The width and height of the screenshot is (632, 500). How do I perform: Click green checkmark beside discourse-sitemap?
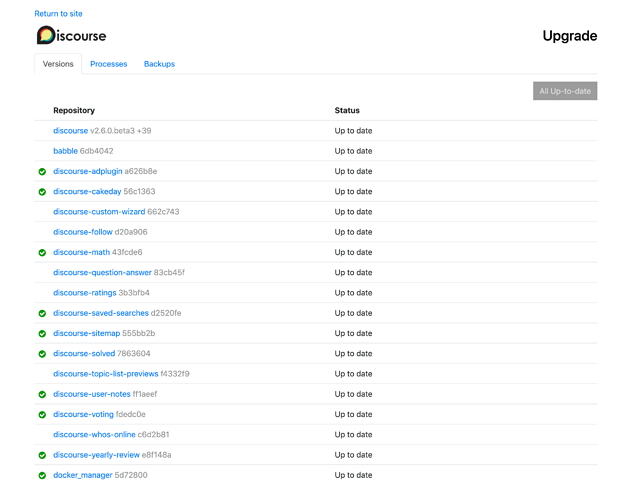tap(42, 334)
